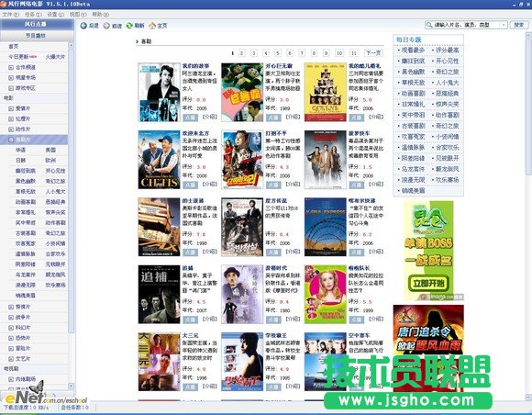Select 欧洲 under 喜剧片
The image size is (532, 415).
tap(50, 161)
